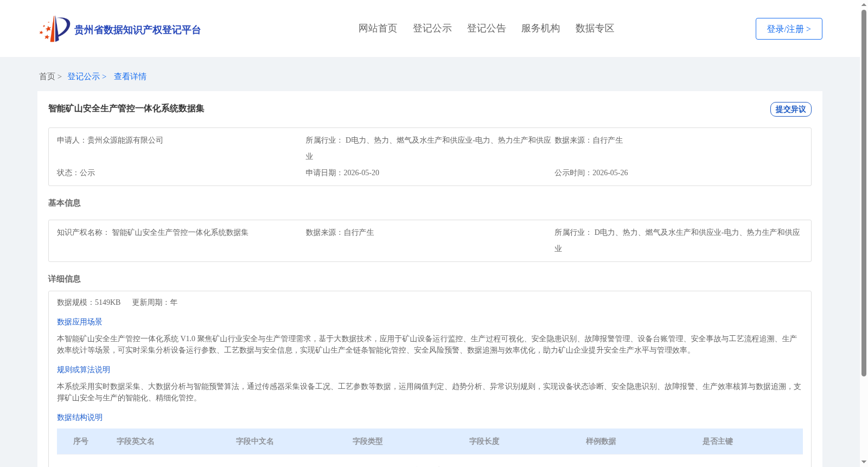Click the 登录/注册 button
Image resolution: width=868 pixels, height=467 pixels.
pos(789,29)
